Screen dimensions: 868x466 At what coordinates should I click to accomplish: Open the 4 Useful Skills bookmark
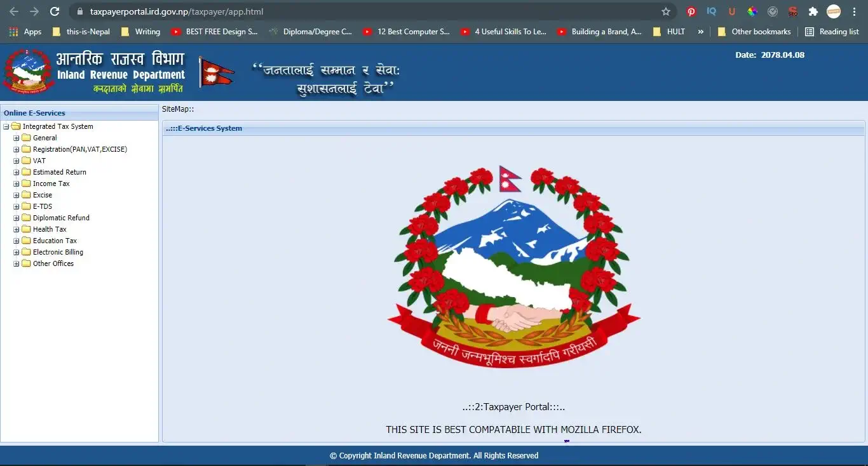click(x=504, y=32)
